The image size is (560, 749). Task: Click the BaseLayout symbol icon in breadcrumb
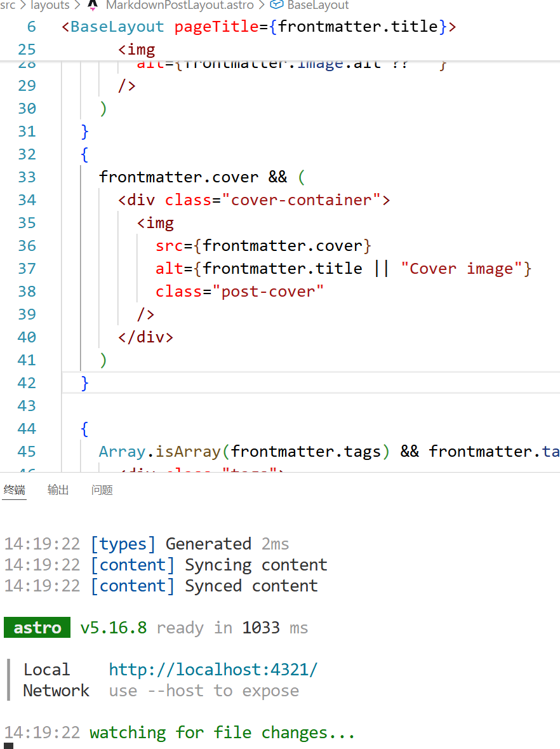276,5
